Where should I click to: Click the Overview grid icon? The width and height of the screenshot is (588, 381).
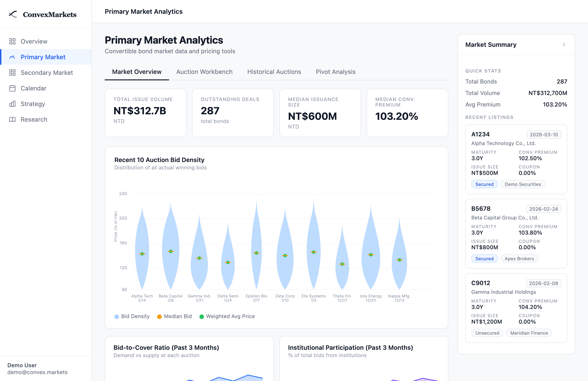click(x=12, y=41)
